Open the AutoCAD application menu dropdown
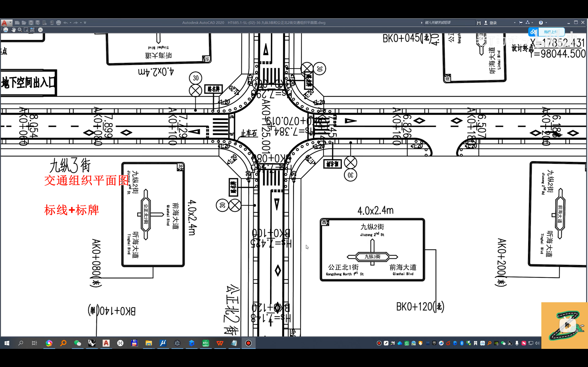 [x=10, y=22]
